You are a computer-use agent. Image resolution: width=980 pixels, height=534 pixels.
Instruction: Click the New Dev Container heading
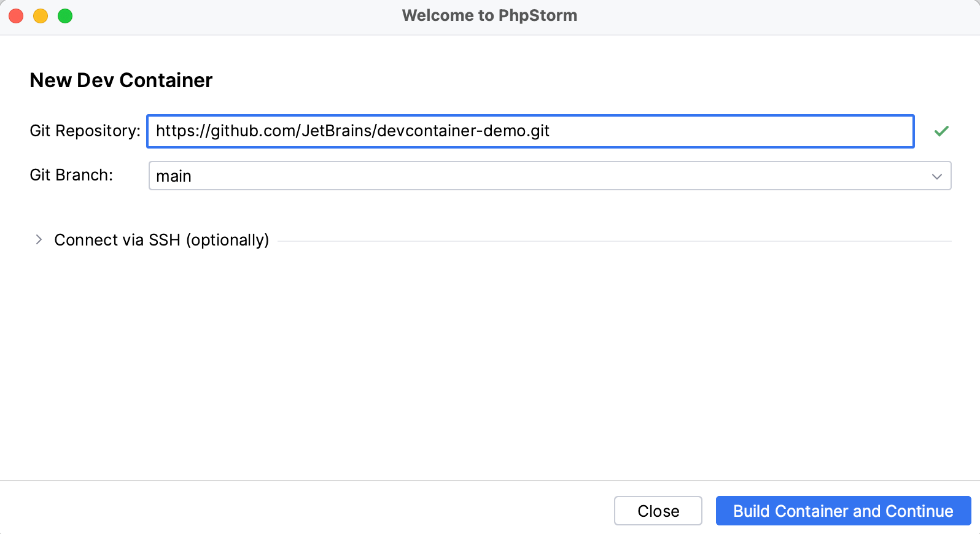(x=121, y=80)
